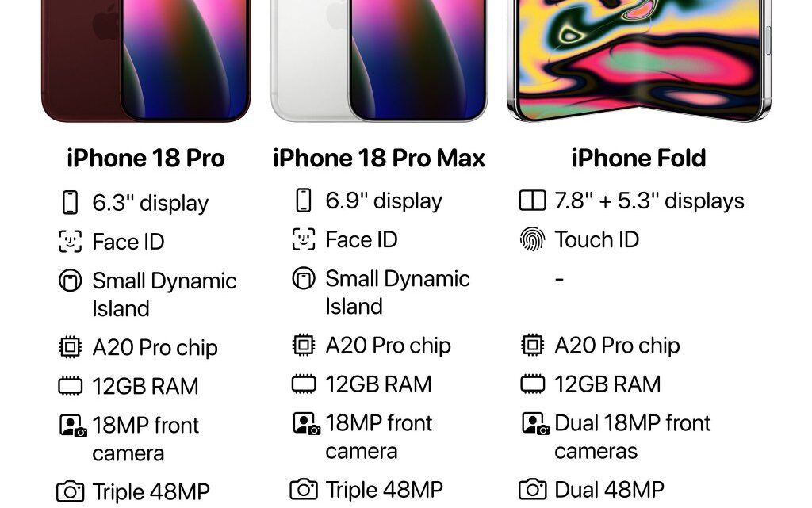Click the Touch ID text under iPhone Fold
Screen dimensions: 812x508
click(x=596, y=239)
